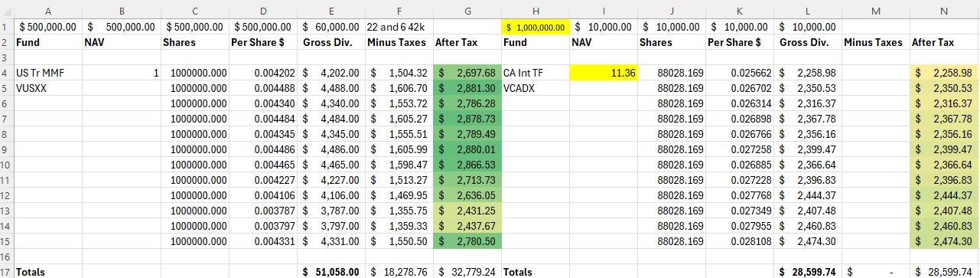This screenshot has height=278, width=980.
Task: Select $60,000.00 cell in row 1
Action: point(330,27)
